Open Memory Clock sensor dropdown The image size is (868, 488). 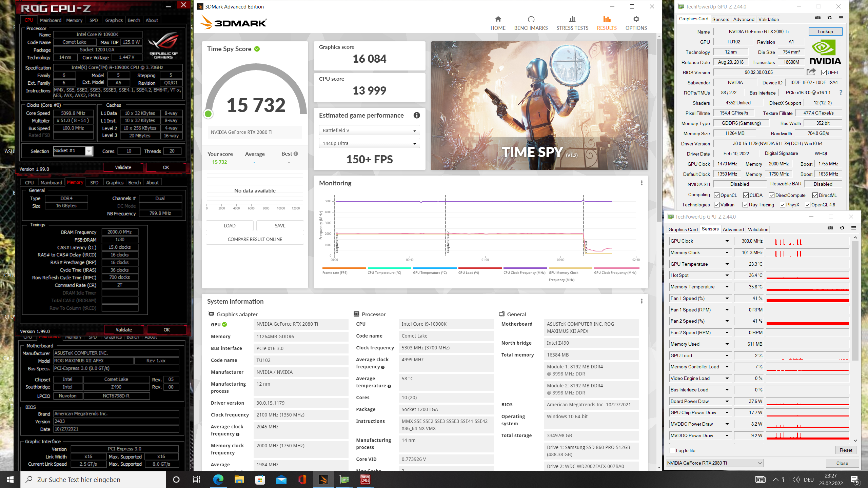[x=727, y=253]
